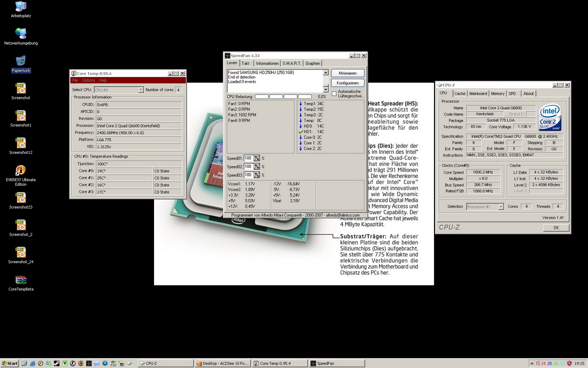Minimize the Core Temp window
Image resolution: width=588 pixels, height=368 pixels.
click(x=170, y=73)
